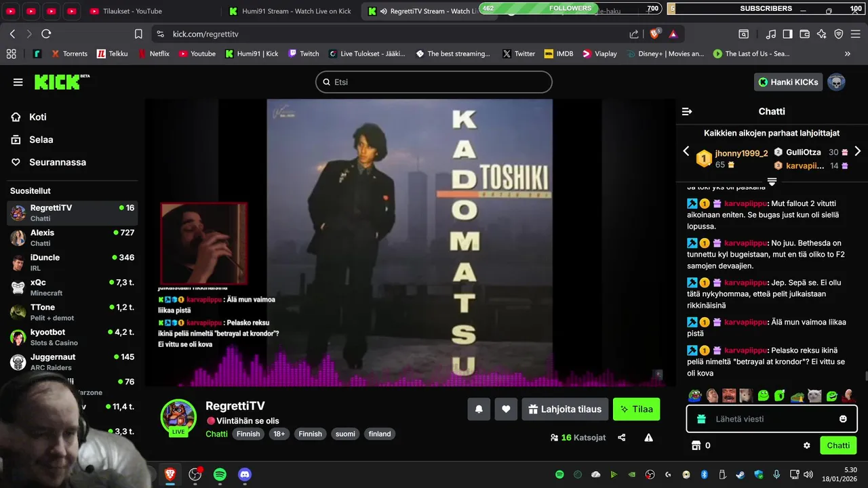Open Discord in the taskbar
The width and height of the screenshot is (868, 488).
click(x=245, y=475)
